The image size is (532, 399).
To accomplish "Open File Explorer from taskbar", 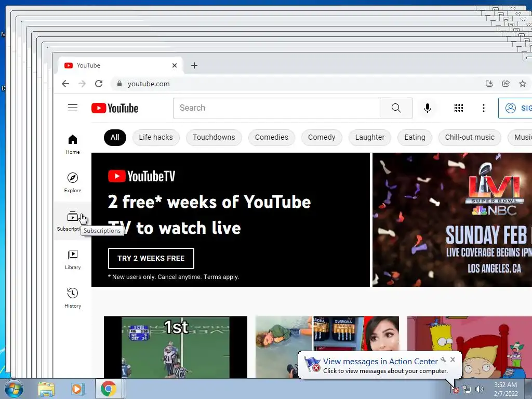I will click(x=46, y=389).
